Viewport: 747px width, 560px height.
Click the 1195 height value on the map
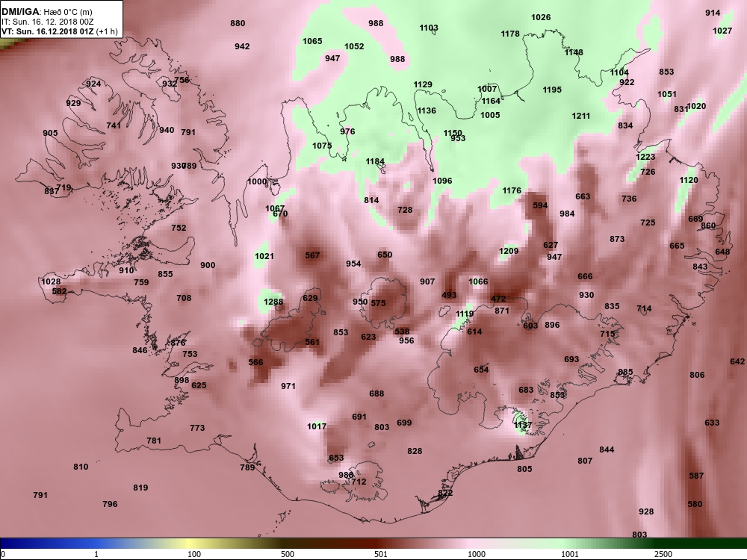552,90
